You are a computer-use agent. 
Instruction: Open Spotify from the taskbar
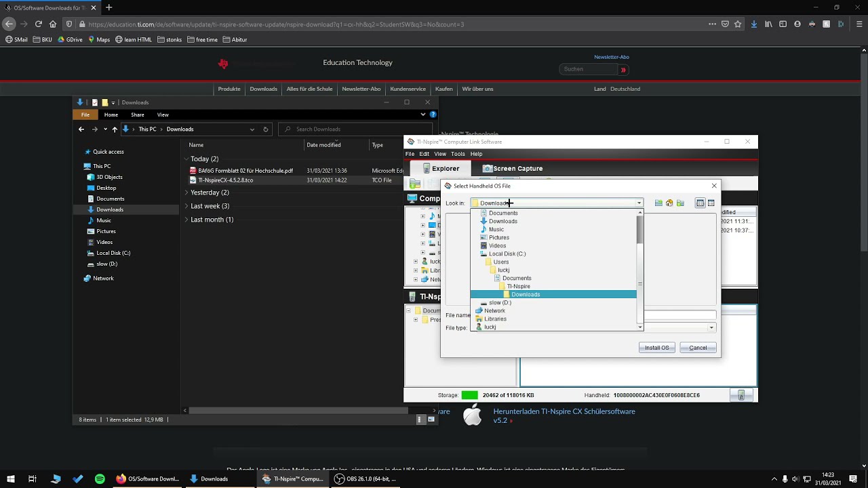coord(100,479)
